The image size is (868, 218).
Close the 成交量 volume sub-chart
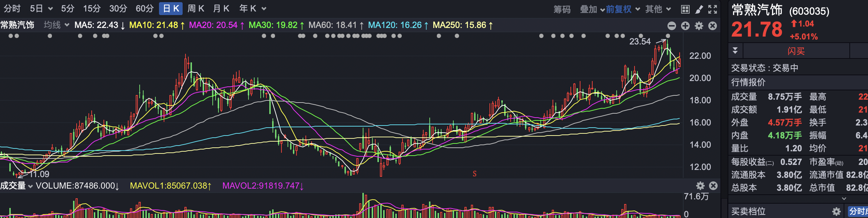(x=713, y=185)
